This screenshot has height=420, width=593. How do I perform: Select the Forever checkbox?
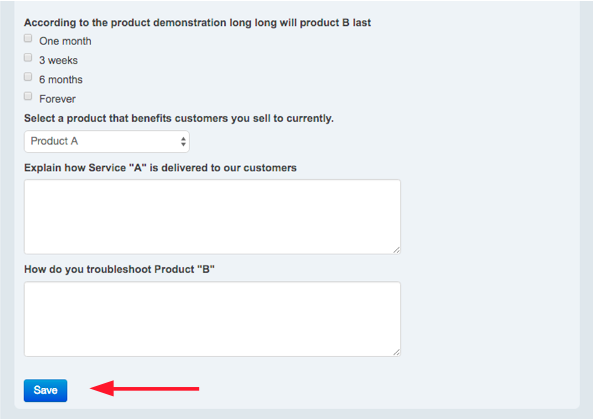click(x=28, y=96)
